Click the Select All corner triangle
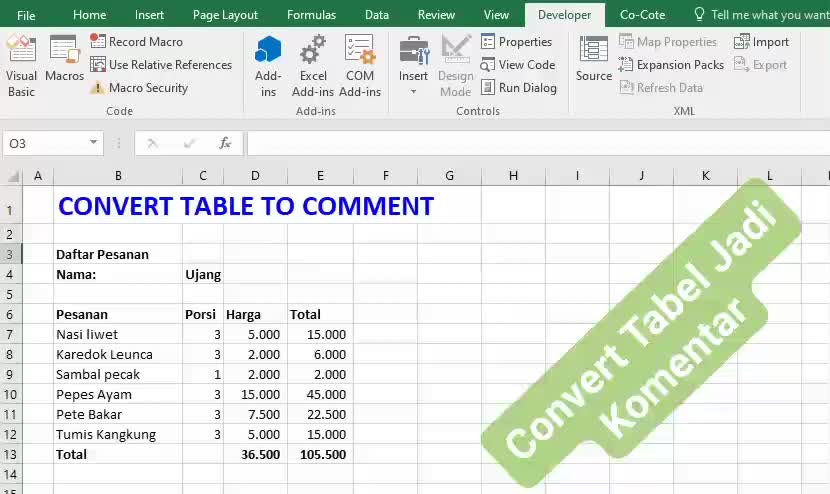This screenshot has height=494, width=830. 13,176
